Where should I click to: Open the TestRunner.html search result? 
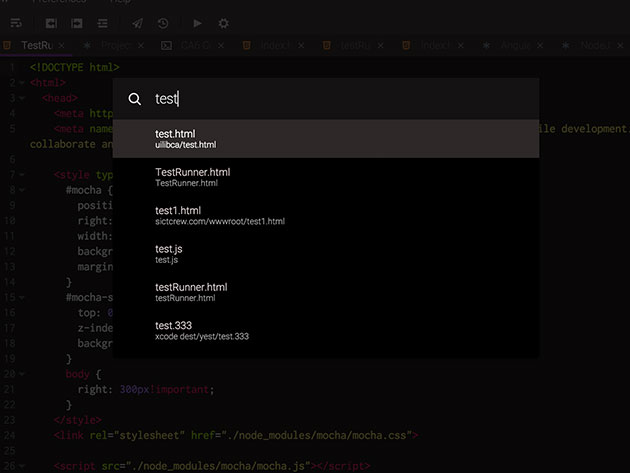(x=326, y=177)
